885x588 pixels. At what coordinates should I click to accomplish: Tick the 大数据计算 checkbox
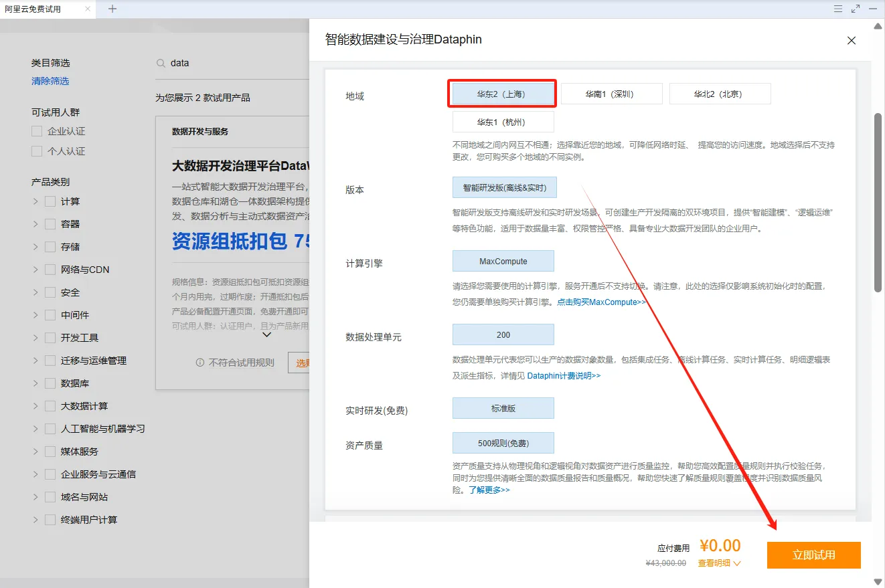pyautogui.click(x=50, y=406)
